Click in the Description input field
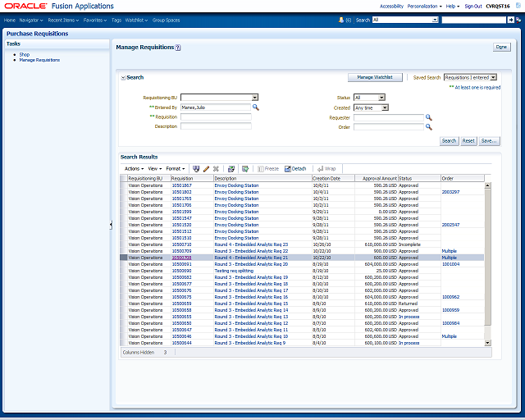This screenshot has width=525, height=420. click(x=216, y=126)
